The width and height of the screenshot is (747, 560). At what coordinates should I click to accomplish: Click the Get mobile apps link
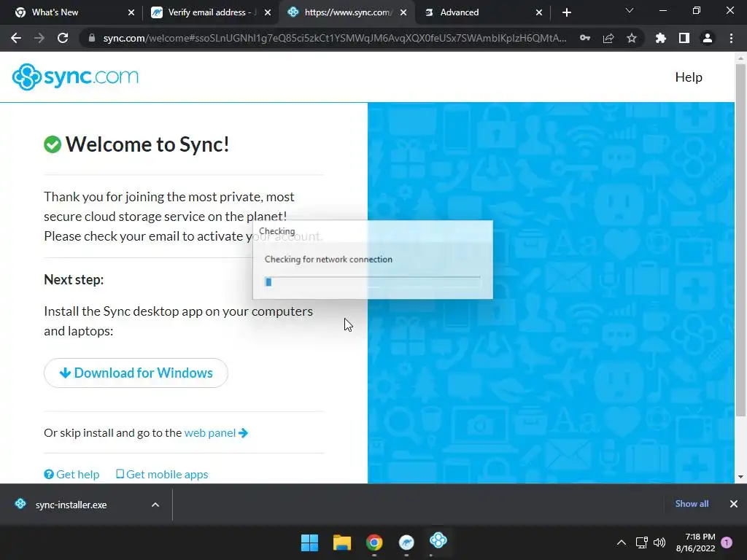tap(162, 474)
